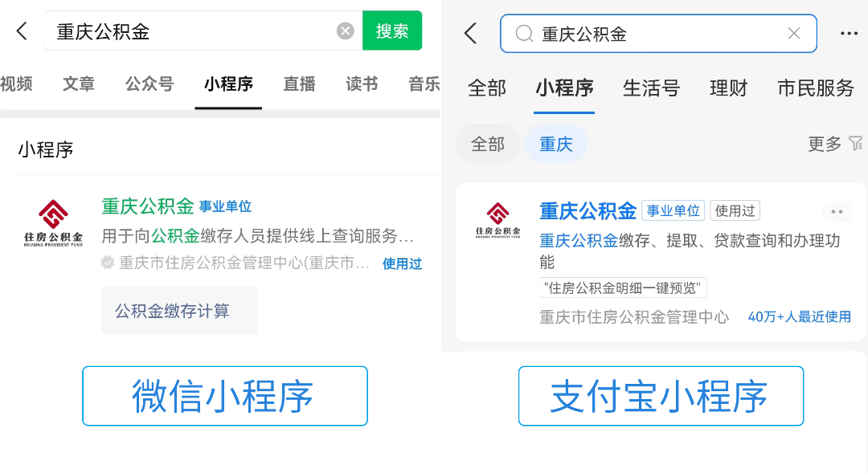868x473 pixels.
Task: Open 重庆公积金 logo in WeChat results
Action: coord(53,223)
